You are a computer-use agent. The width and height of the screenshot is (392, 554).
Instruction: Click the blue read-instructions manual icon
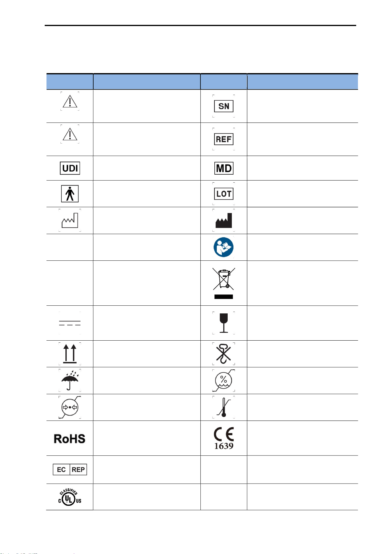224,247
